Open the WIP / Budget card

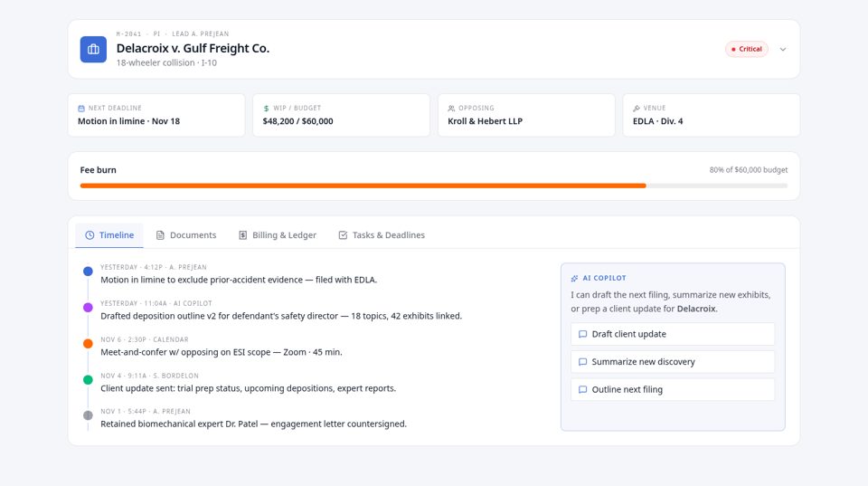[x=341, y=115]
